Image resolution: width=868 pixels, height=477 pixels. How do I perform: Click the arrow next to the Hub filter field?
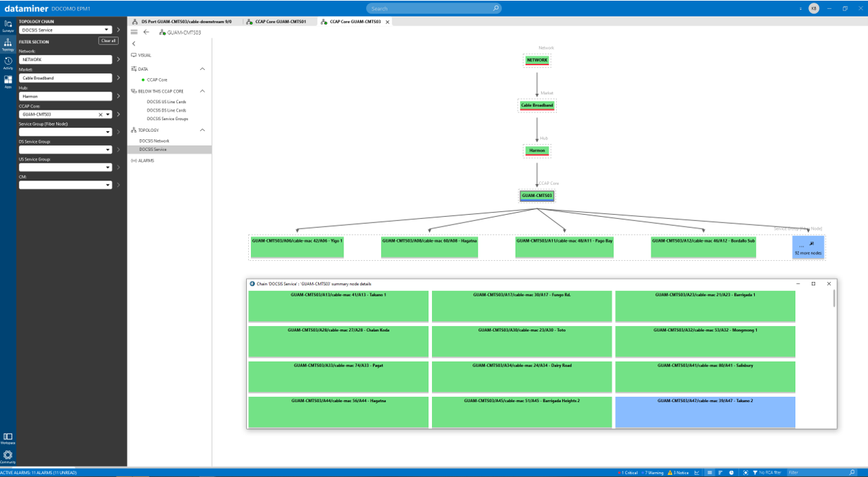119,96
